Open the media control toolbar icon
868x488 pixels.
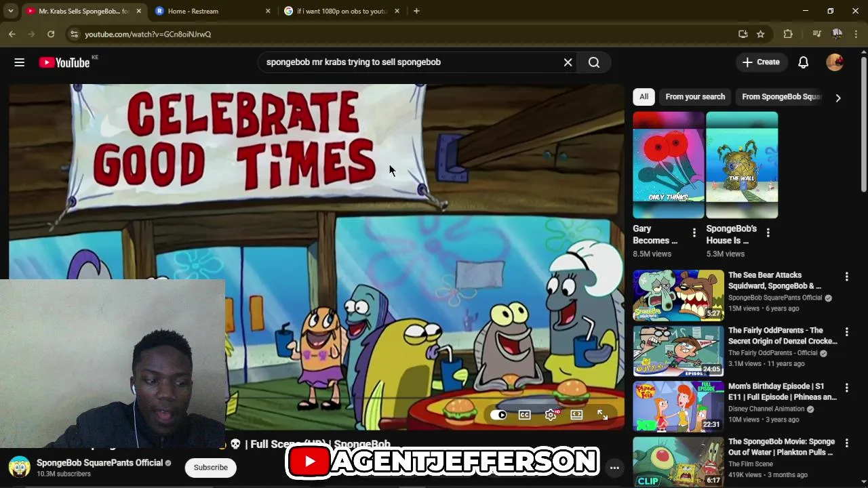pos(816,34)
